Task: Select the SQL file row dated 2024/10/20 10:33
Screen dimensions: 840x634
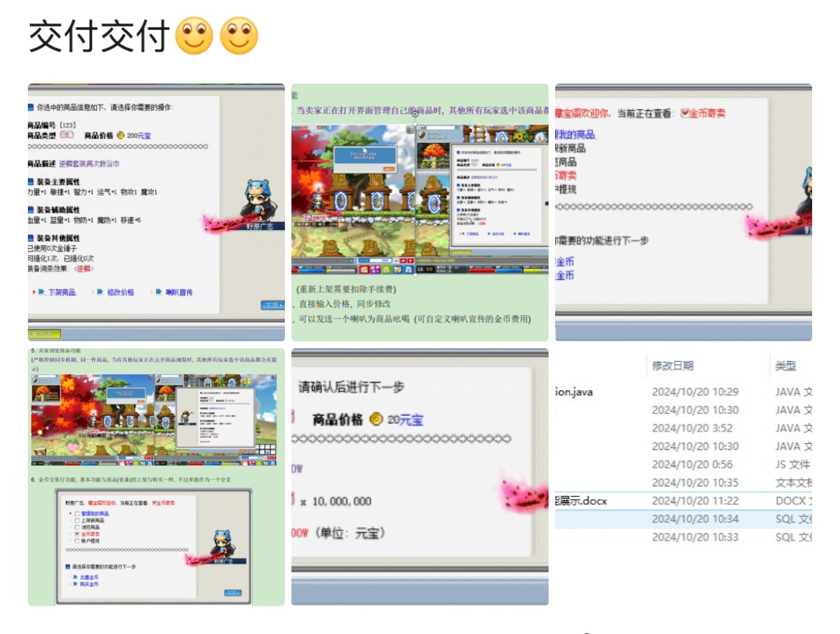Action: coord(683,536)
